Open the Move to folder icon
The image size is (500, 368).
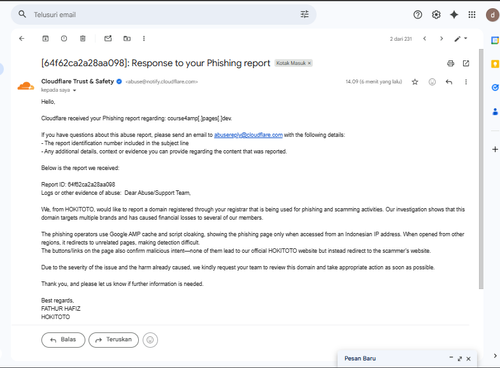point(127,39)
